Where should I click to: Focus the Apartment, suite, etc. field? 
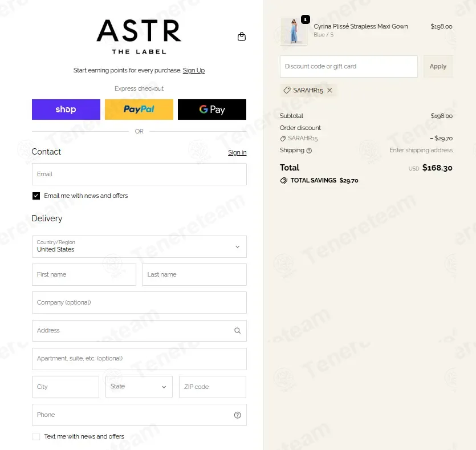click(139, 359)
